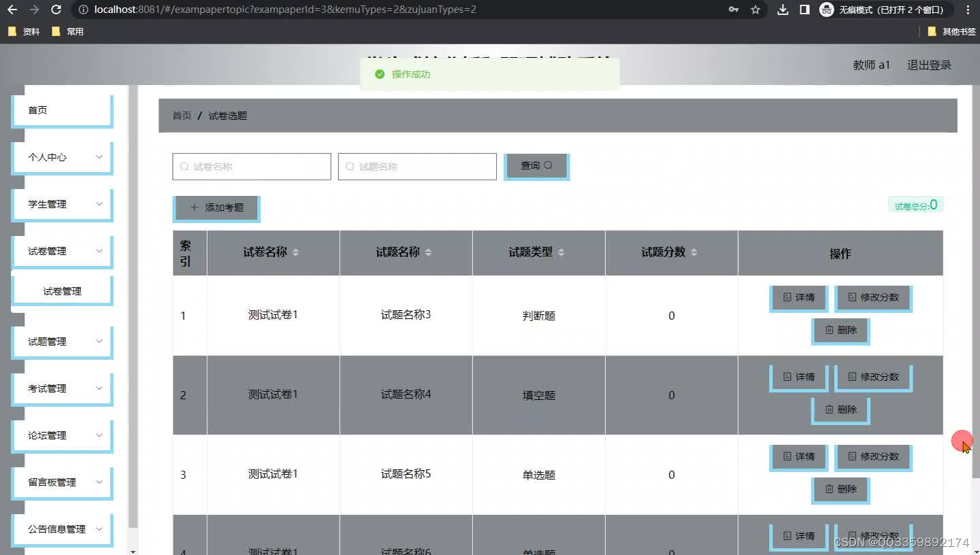Expand 考试管理 sidebar menu
Image resolution: width=980 pixels, height=555 pixels.
[x=62, y=389]
